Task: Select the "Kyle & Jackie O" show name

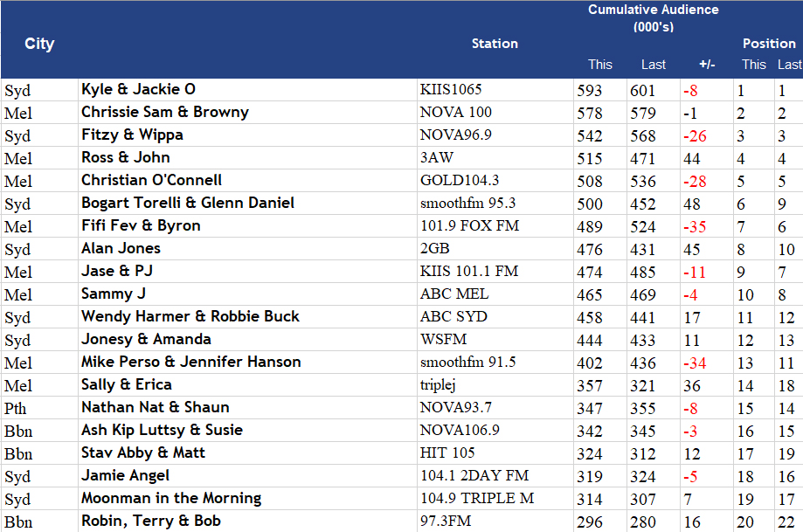Action: point(138,89)
